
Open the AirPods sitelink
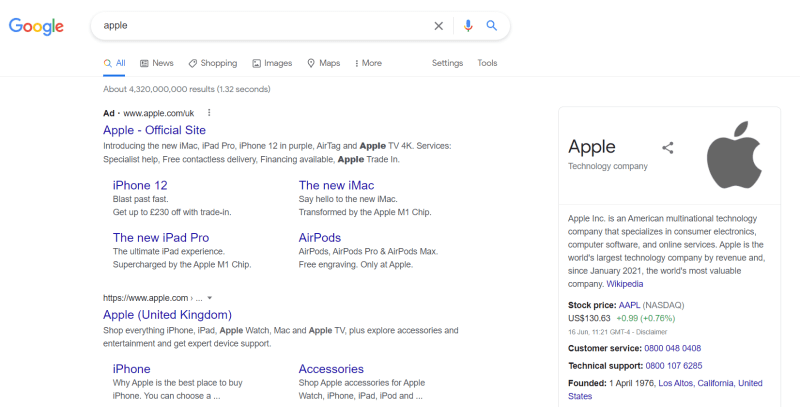pyautogui.click(x=320, y=238)
